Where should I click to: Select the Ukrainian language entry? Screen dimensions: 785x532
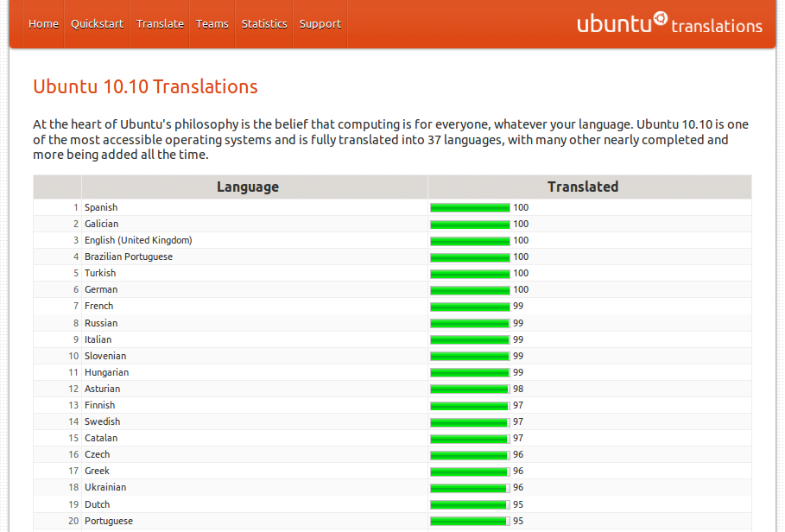(x=105, y=487)
